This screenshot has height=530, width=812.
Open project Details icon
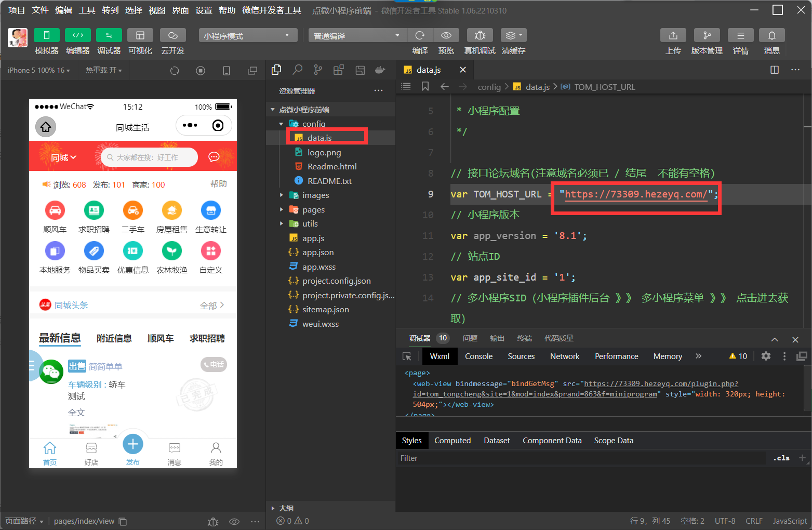pyautogui.click(x=741, y=35)
